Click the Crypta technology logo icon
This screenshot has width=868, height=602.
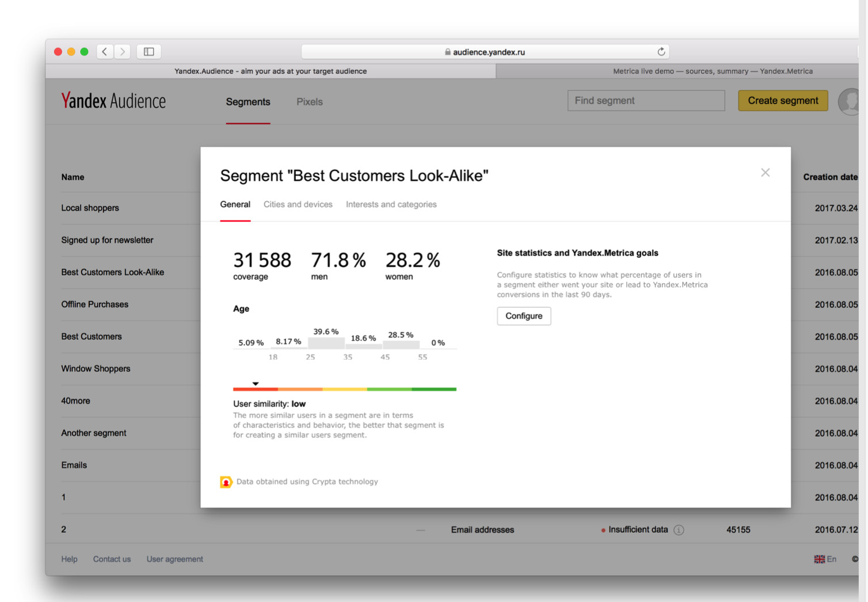click(226, 482)
